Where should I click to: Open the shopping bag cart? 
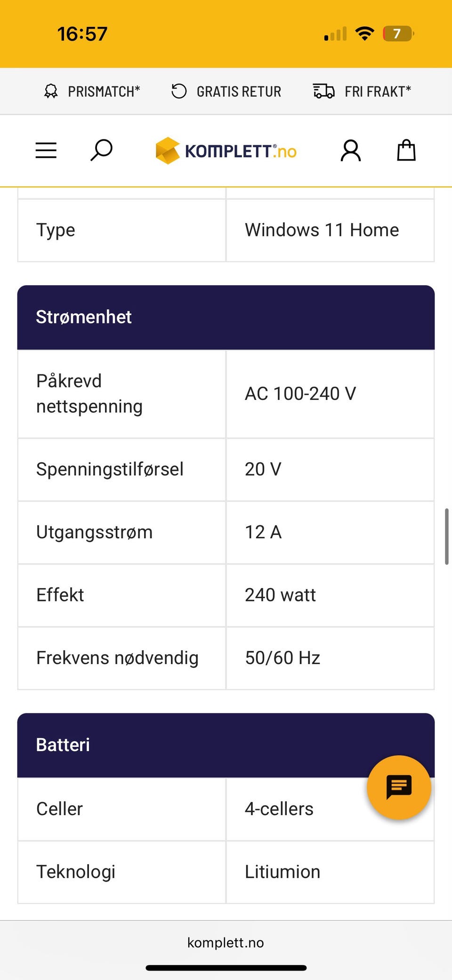click(x=406, y=151)
